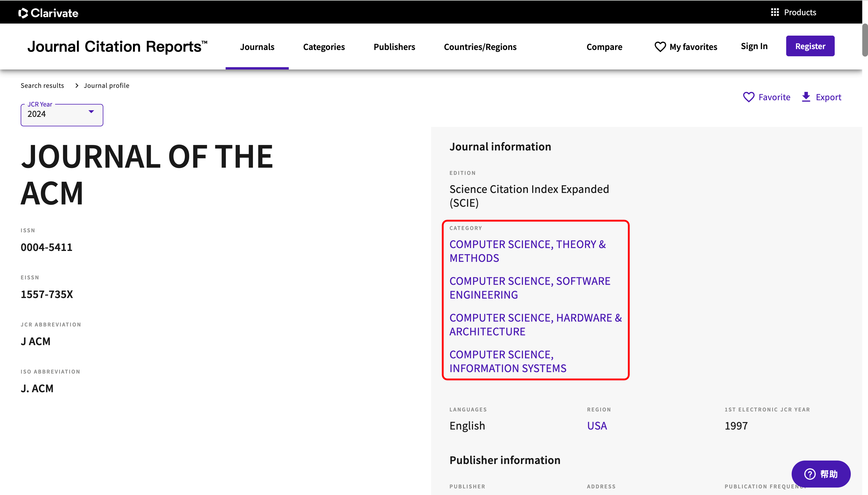Image resolution: width=868 pixels, height=495 pixels.
Task: Go back to Search results breadcrumb
Action: click(42, 85)
